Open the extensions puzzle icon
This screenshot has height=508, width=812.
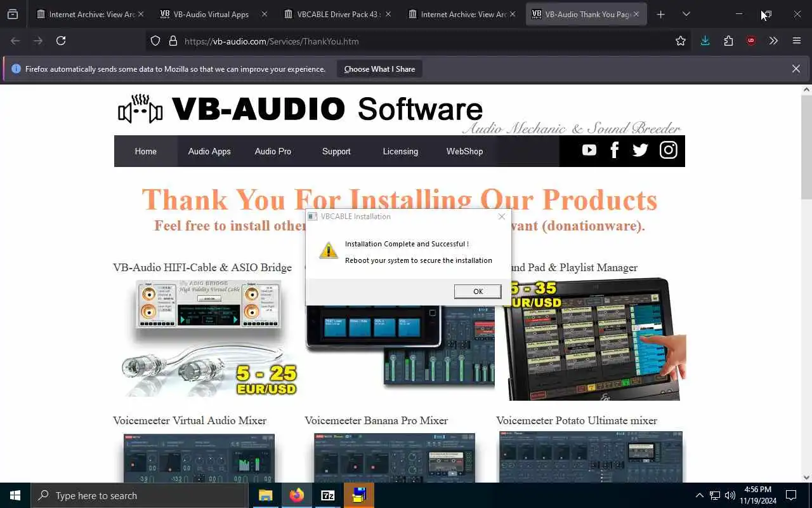tap(728, 41)
